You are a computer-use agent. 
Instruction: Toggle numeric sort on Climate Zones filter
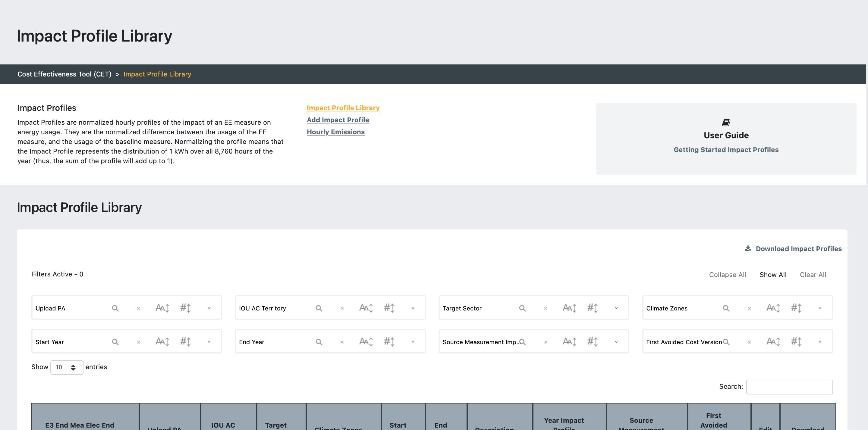point(796,308)
